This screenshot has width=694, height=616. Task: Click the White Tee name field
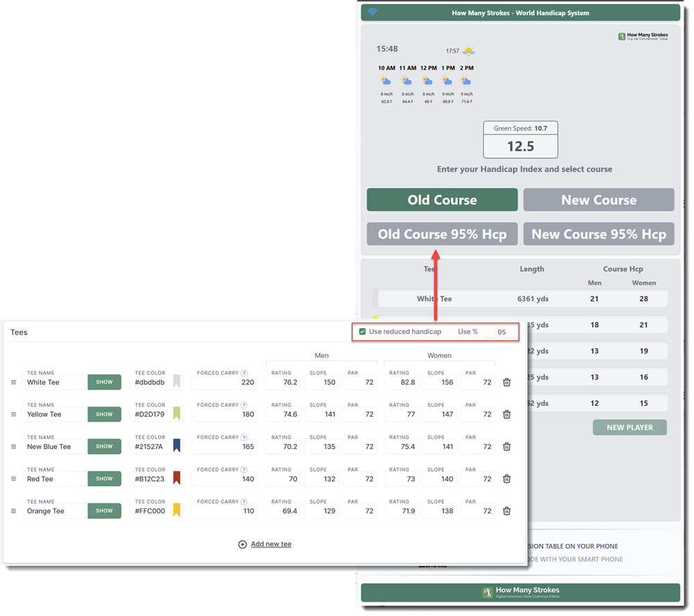pos(54,382)
